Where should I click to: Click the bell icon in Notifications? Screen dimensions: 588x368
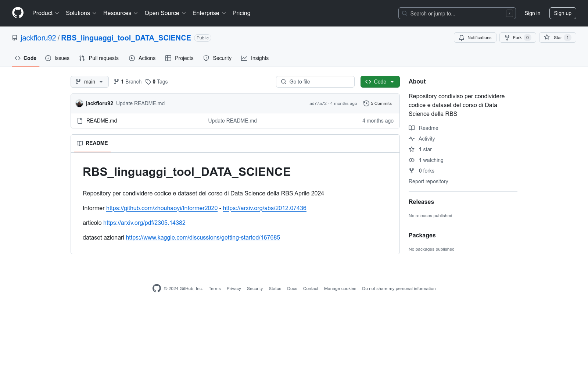click(x=462, y=38)
